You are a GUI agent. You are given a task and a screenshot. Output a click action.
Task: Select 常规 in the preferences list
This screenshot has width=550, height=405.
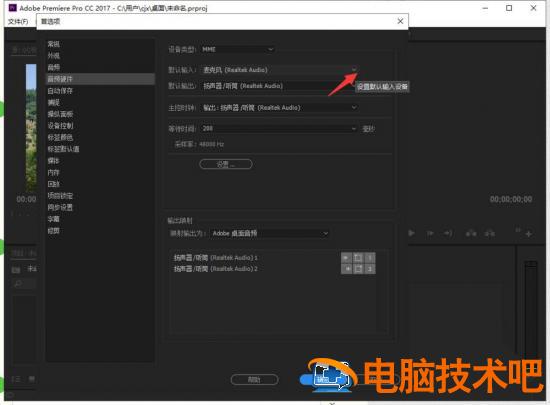coord(54,44)
